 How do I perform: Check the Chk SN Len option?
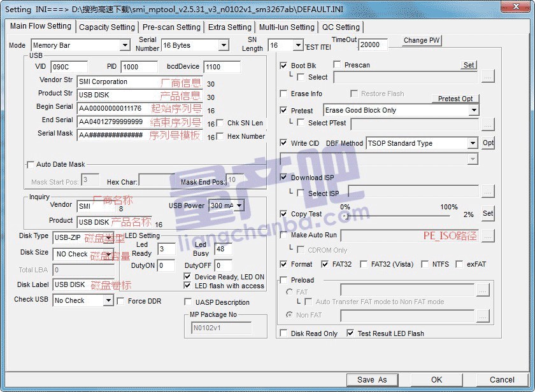pos(220,123)
